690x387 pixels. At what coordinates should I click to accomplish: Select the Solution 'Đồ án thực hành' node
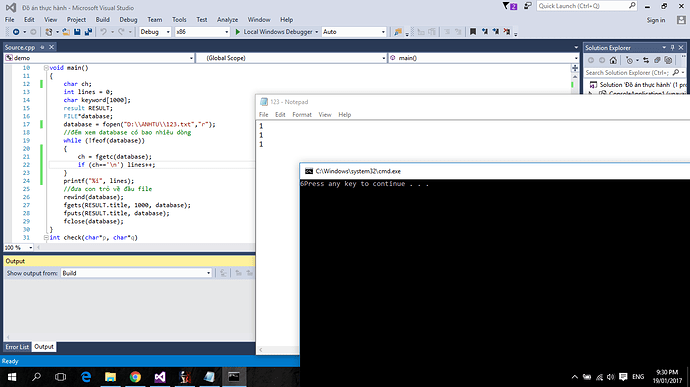[638, 85]
